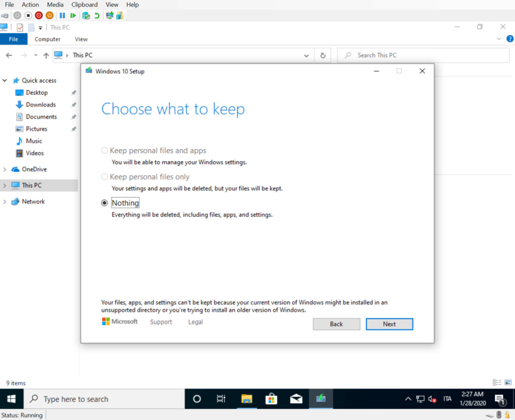Viewport: 515px width, 420px height.
Task: Open Videos in the navigation pane
Action: [x=35, y=153]
